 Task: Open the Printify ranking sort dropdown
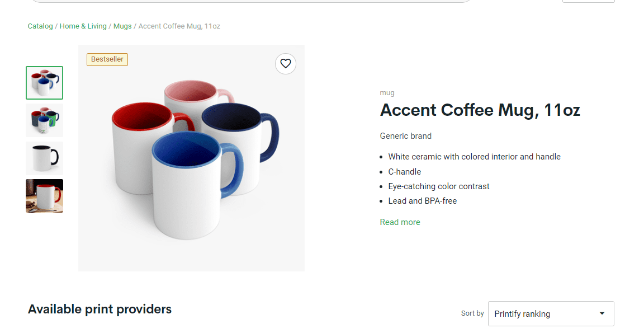point(551,313)
